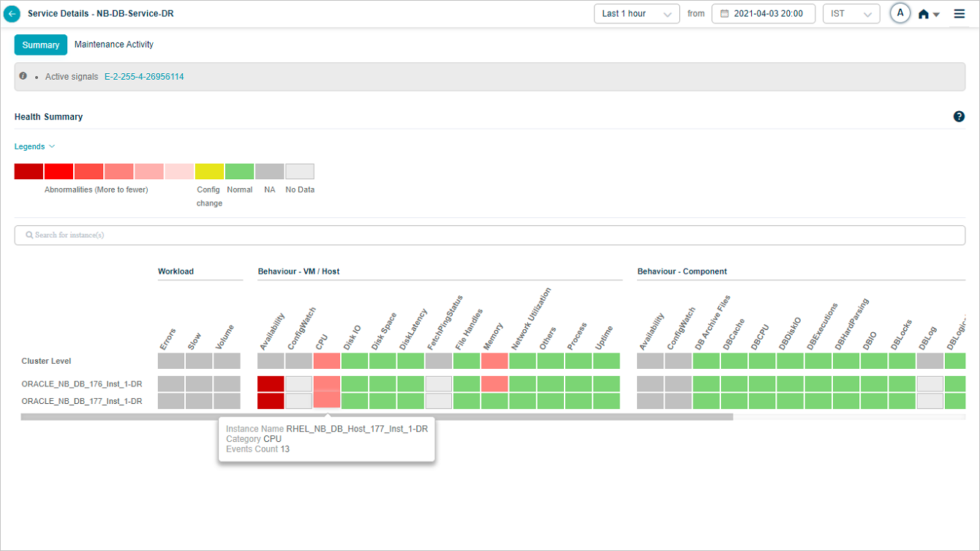980x551 pixels.
Task: Click the search magnifier icon
Action: [29, 236]
